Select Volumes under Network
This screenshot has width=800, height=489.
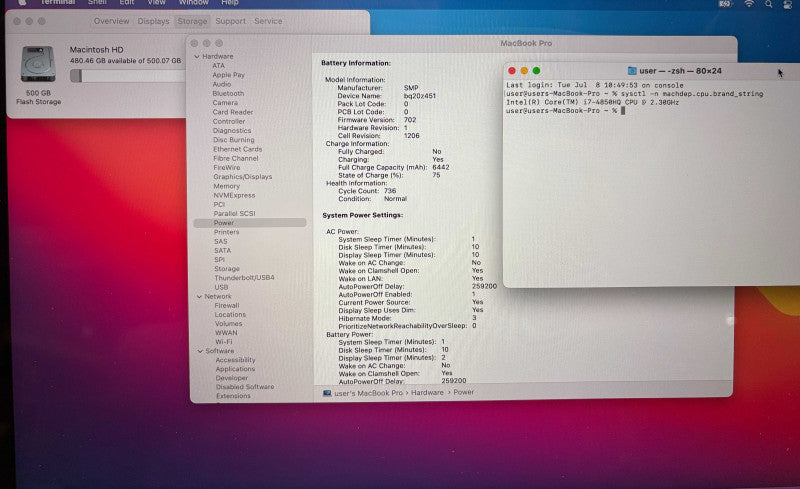point(229,324)
